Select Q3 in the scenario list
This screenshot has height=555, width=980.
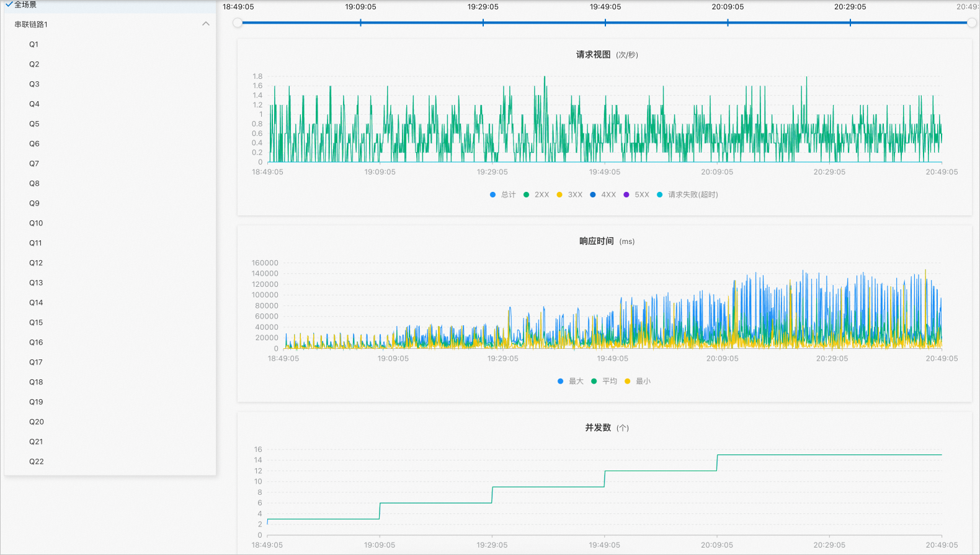click(x=110, y=84)
